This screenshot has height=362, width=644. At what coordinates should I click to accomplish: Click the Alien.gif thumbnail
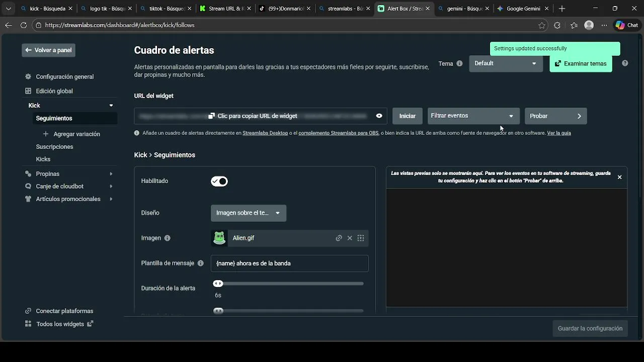pyautogui.click(x=219, y=238)
